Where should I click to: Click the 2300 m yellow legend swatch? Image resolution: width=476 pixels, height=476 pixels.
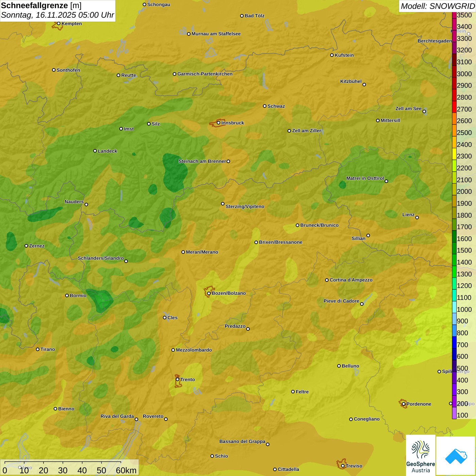(x=454, y=154)
